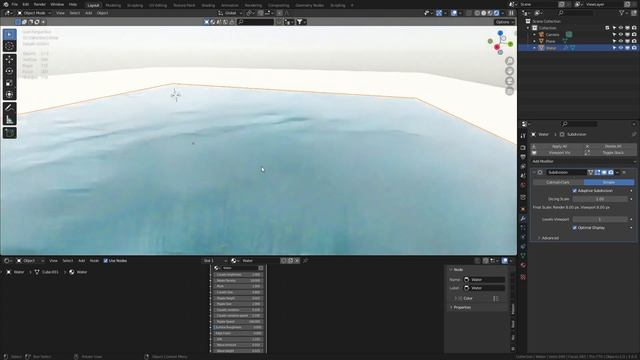Click the Apply All button
This screenshot has height=360, width=640.
tap(558, 146)
